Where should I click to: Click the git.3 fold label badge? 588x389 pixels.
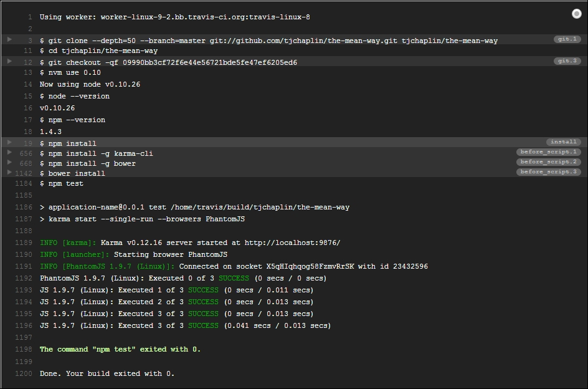(x=567, y=61)
